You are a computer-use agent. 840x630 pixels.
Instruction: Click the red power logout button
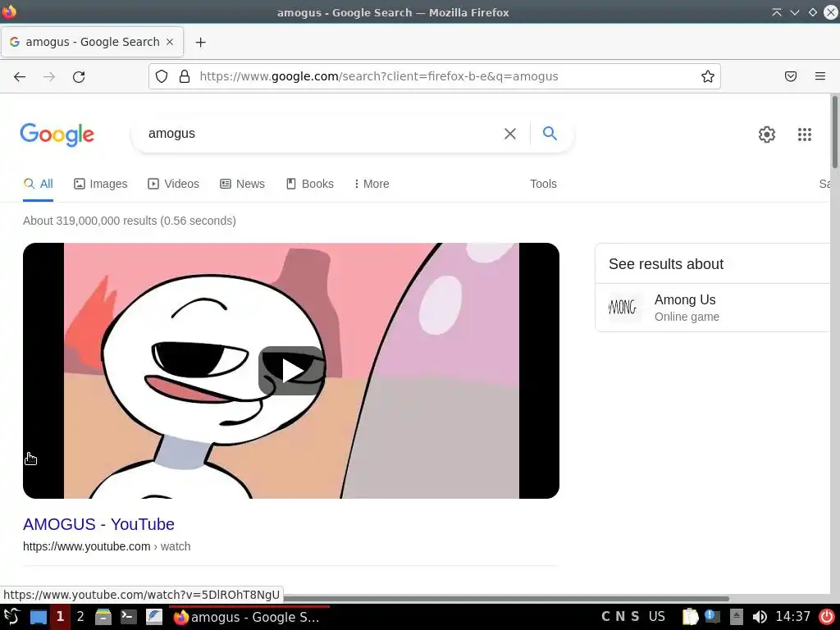[827, 617]
